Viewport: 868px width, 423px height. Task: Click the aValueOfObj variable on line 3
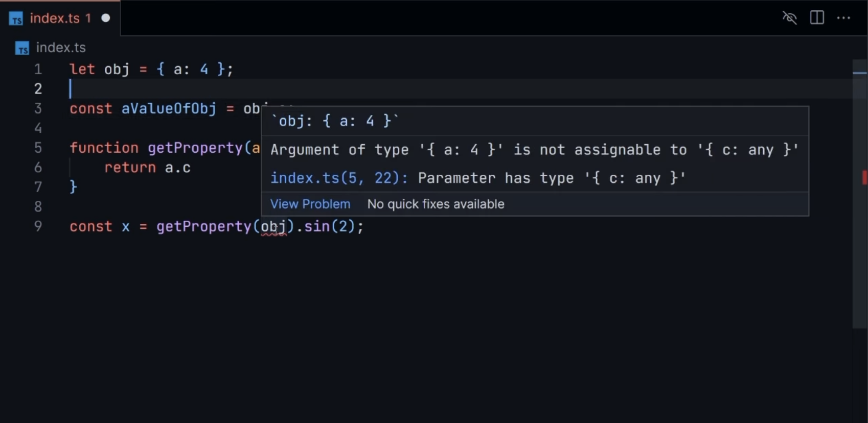coord(169,108)
